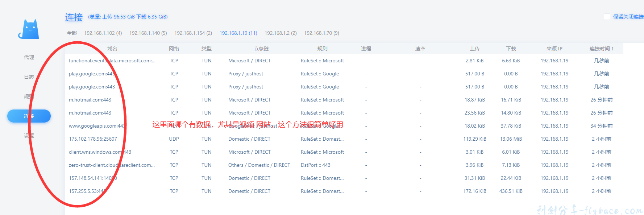This screenshot has height=215, width=644.
Task: Open the 代理 sidebar page
Action: [29, 57]
